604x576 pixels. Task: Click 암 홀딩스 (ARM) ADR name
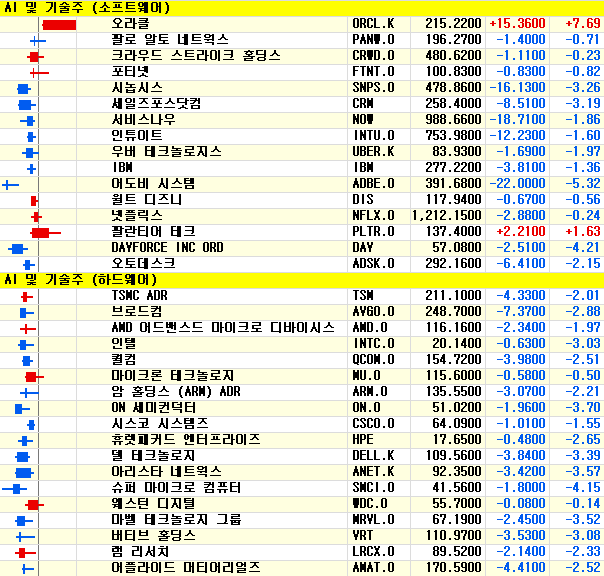[176, 391]
